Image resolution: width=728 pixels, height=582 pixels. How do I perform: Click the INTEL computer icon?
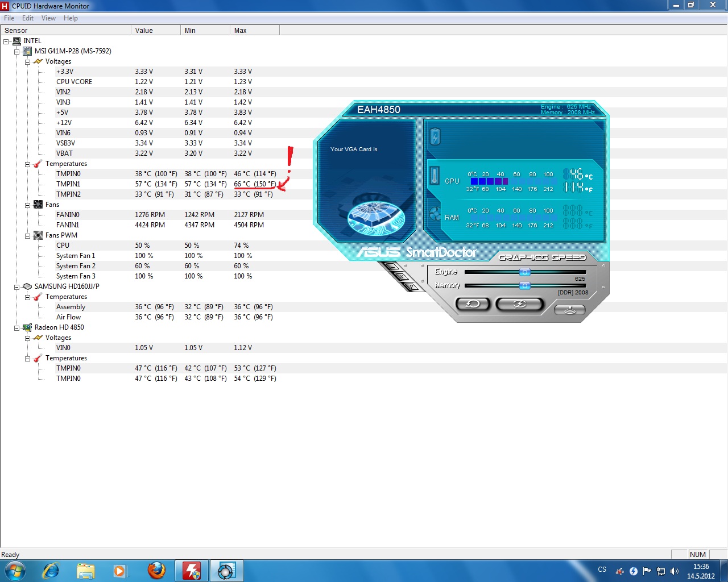[x=16, y=41]
